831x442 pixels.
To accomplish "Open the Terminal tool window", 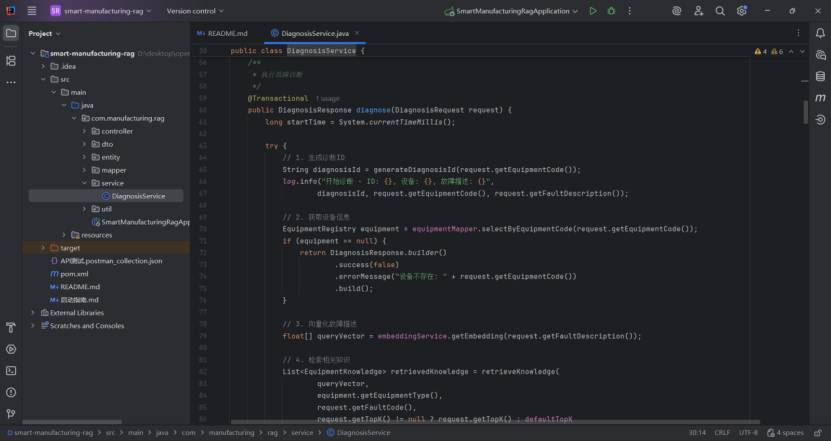I will 11,371.
